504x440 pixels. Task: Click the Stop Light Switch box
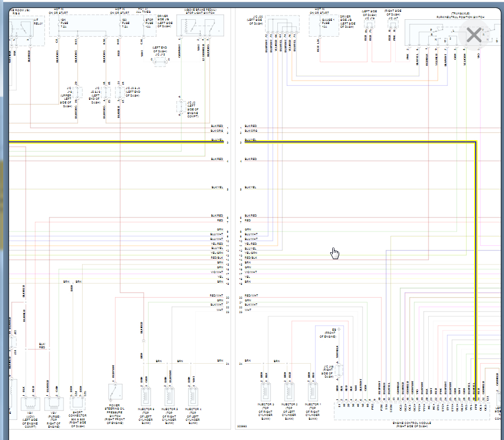pyautogui.click(x=200, y=26)
